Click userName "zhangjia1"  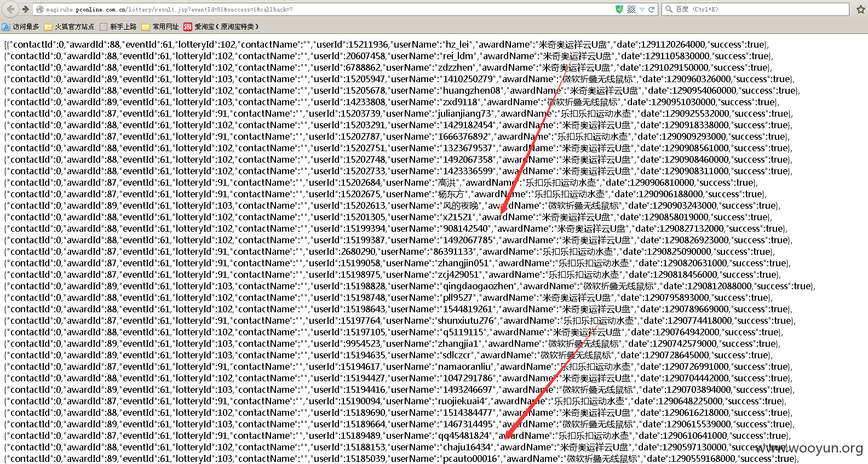[x=458, y=343]
